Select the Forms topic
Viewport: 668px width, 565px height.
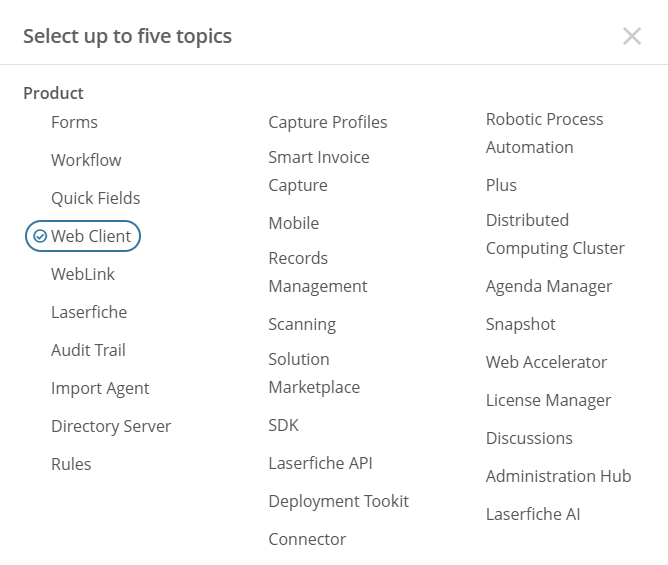[x=75, y=122]
